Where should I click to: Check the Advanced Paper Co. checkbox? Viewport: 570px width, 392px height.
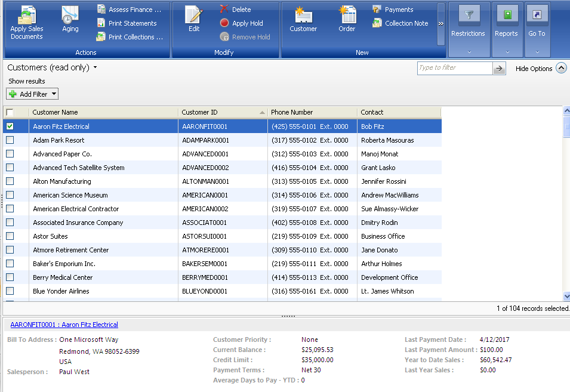[x=10, y=154]
